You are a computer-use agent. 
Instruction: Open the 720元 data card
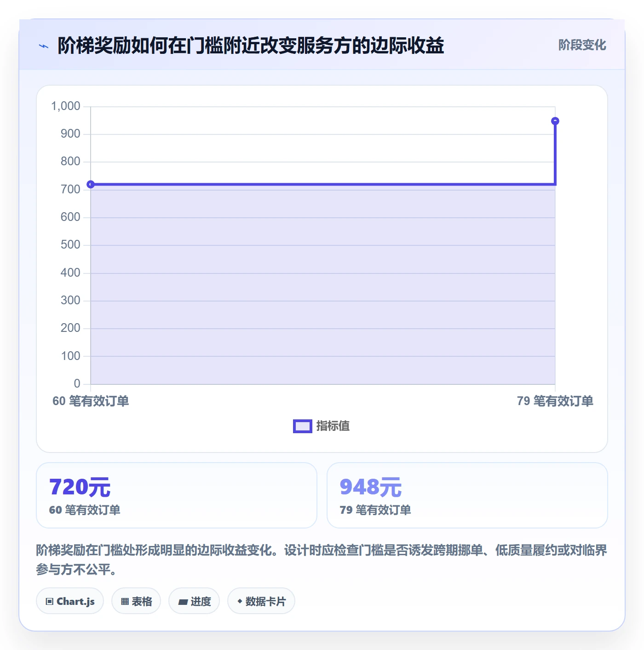click(177, 495)
